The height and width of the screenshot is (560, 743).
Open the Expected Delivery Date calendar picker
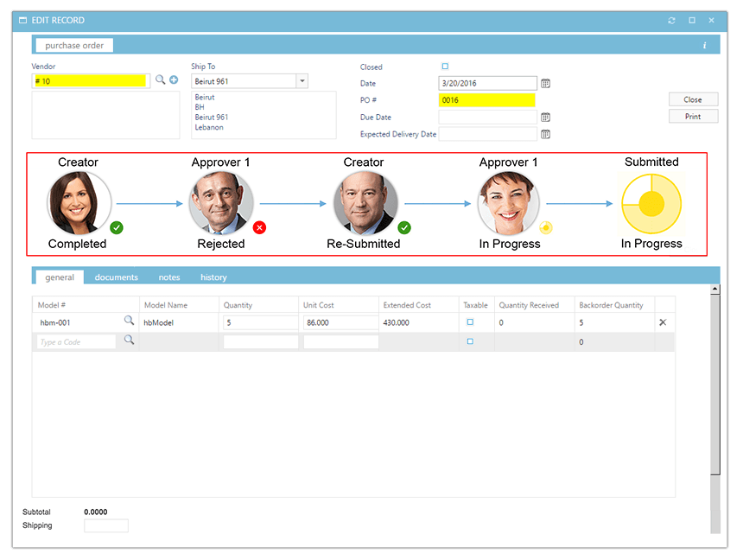tap(545, 134)
